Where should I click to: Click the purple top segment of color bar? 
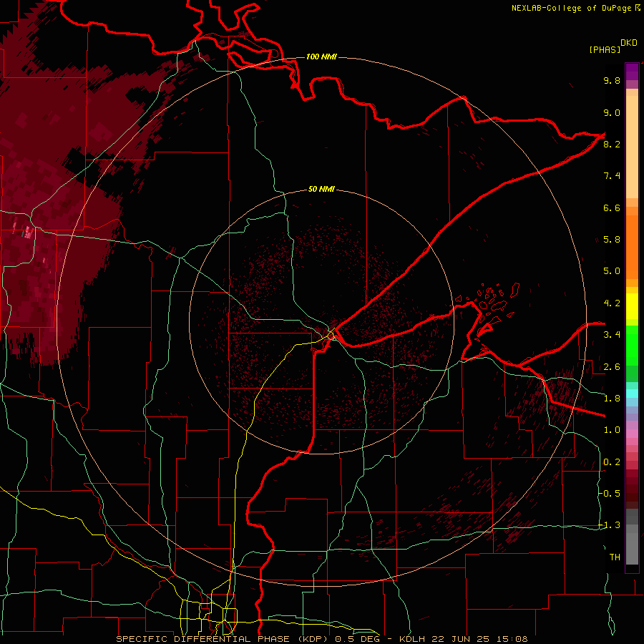[x=632, y=72]
